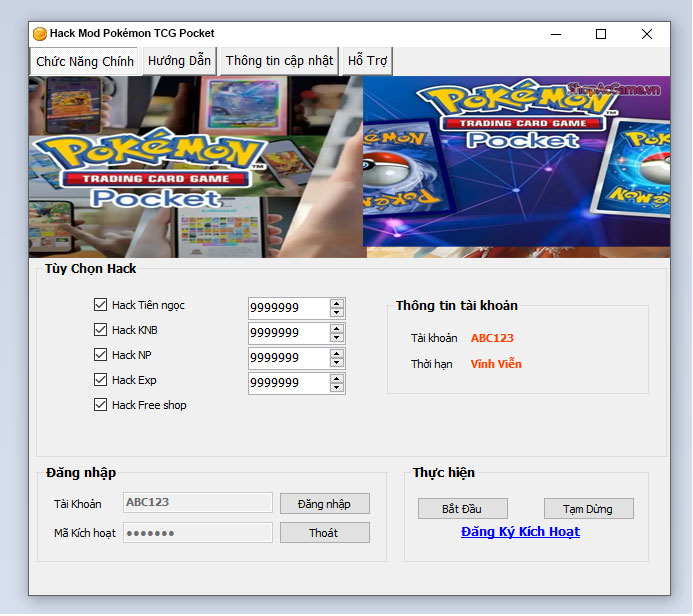
Task: Minimize the Hack Mod window
Action: coord(556,34)
